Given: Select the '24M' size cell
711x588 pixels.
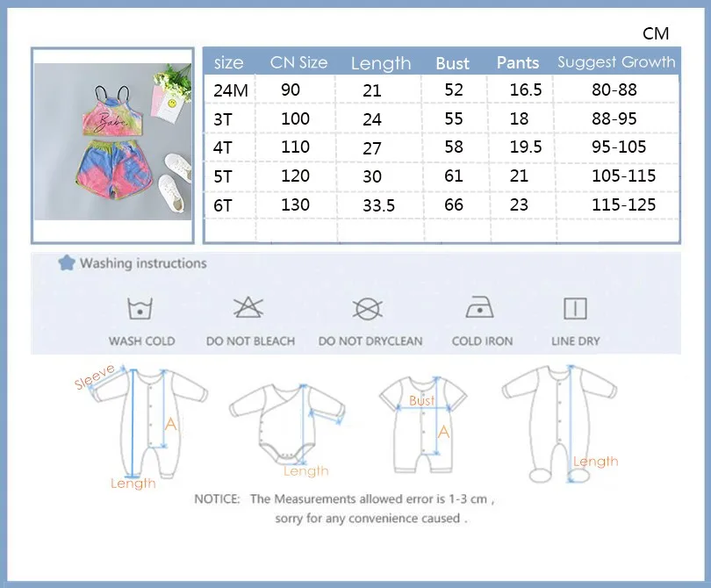Looking at the screenshot, I should point(231,90).
